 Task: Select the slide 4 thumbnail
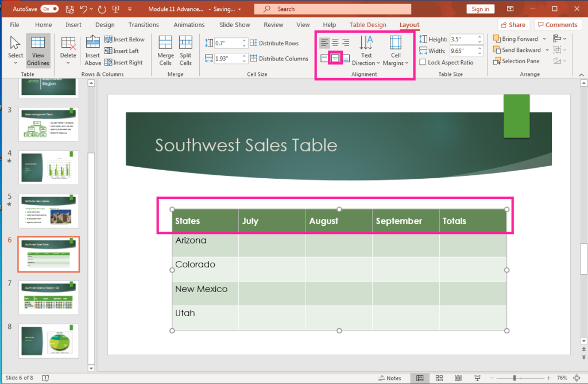click(49, 167)
